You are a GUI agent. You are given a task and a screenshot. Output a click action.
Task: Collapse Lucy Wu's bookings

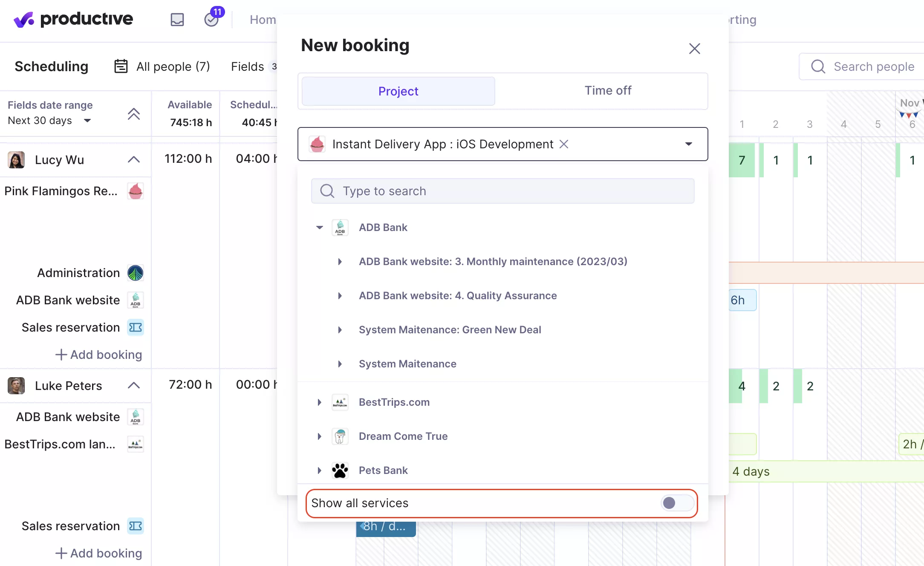134,159
